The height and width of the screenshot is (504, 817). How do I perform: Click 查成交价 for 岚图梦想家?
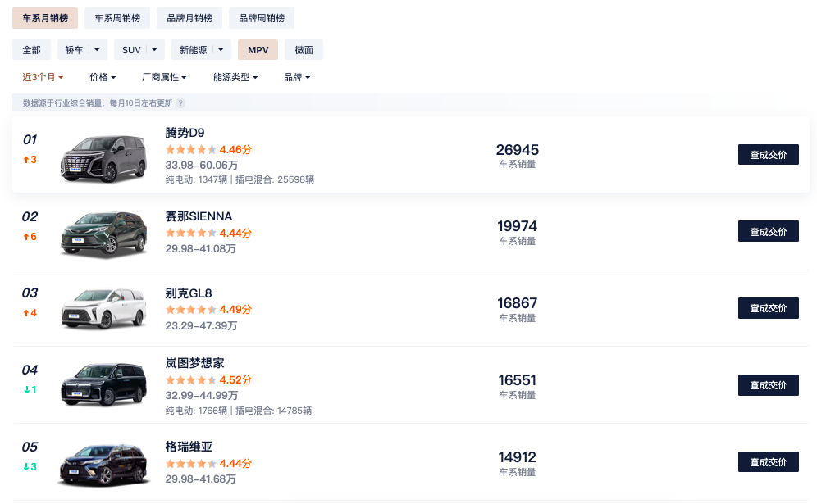pyautogui.click(x=768, y=385)
